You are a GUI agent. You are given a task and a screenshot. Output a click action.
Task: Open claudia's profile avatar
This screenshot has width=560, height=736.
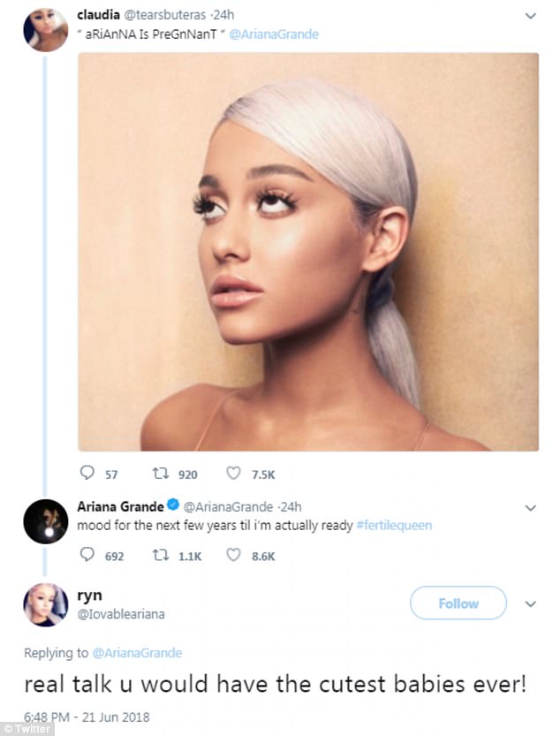46,30
